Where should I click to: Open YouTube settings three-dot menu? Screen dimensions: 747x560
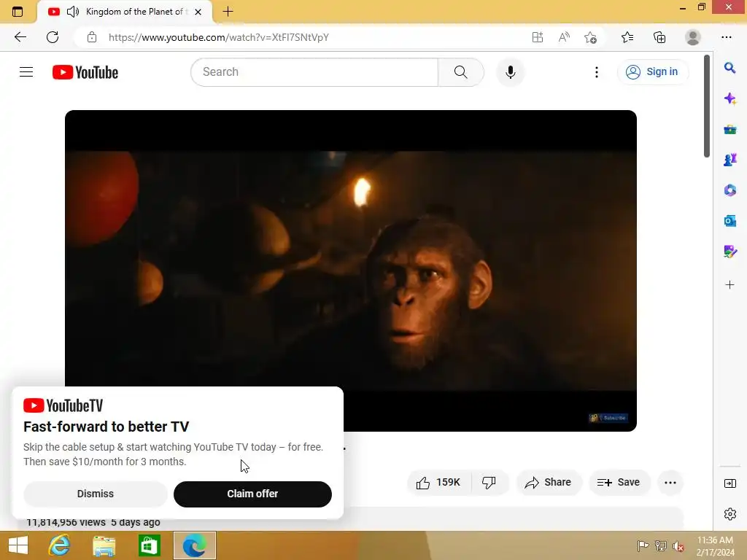click(597, 72)
